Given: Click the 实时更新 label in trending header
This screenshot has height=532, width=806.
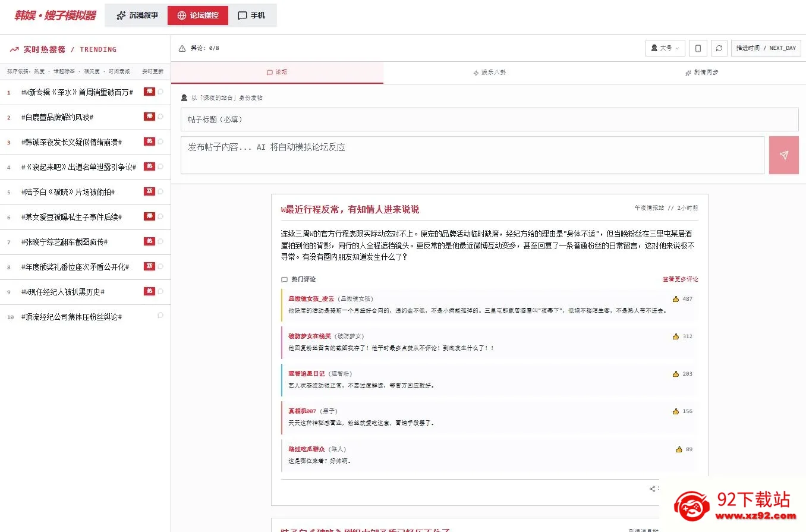Looking at the screenshot, I should coord(152,71).
